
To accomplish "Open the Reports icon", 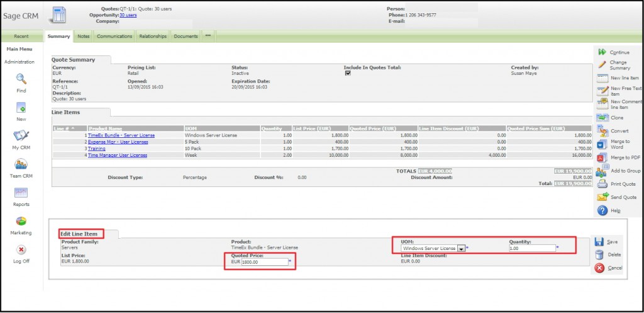I will (21, 193).
